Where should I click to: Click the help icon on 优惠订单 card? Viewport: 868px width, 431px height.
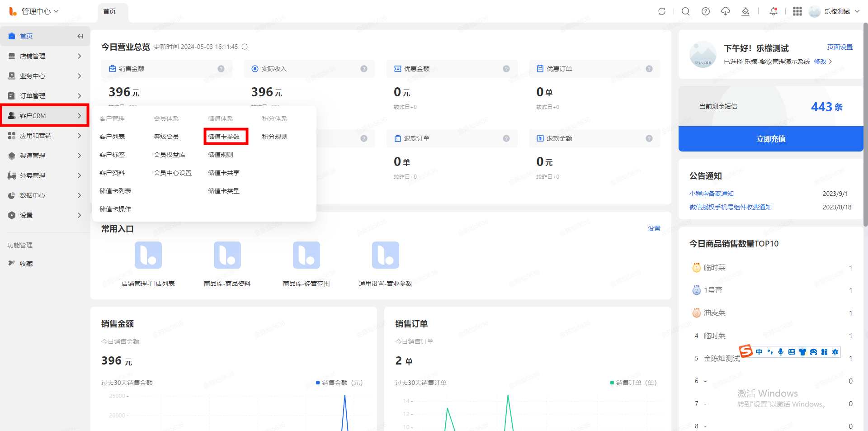click(x=649, y=69)
